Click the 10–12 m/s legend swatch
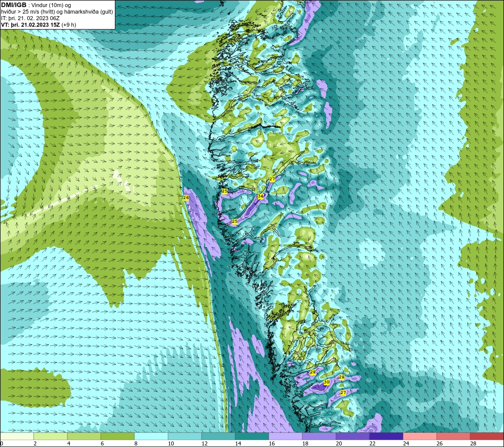This screenshot has width=504, height=447. point(185,436)
